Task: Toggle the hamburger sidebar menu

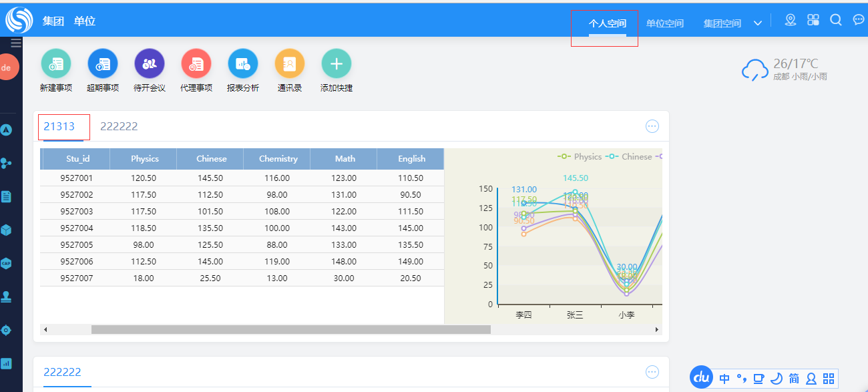Action: pyautogui.click(x=16, y=43)
